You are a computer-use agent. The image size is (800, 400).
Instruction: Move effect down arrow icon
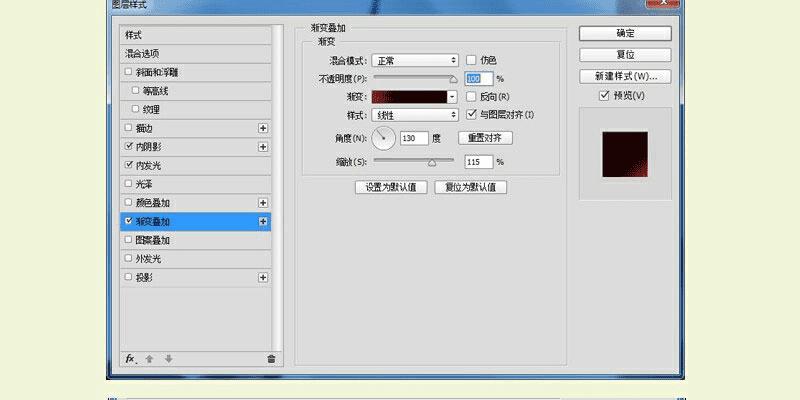(168, 359)
